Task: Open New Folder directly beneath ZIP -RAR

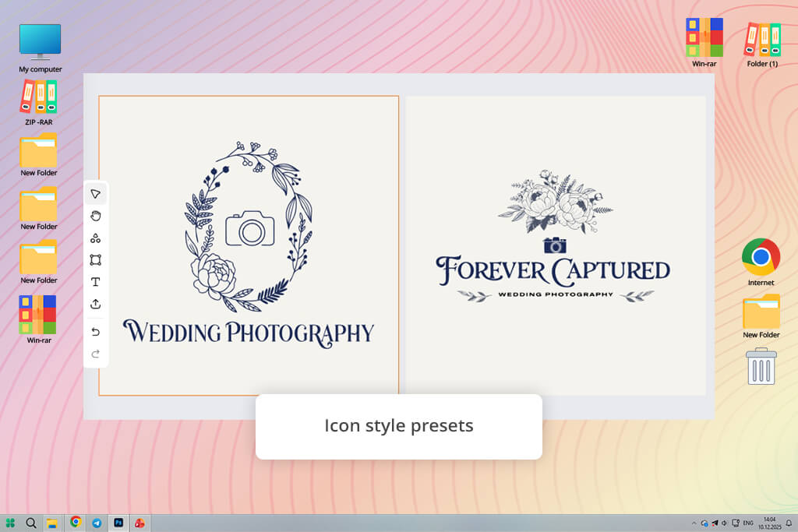Action: pos(39,155)
